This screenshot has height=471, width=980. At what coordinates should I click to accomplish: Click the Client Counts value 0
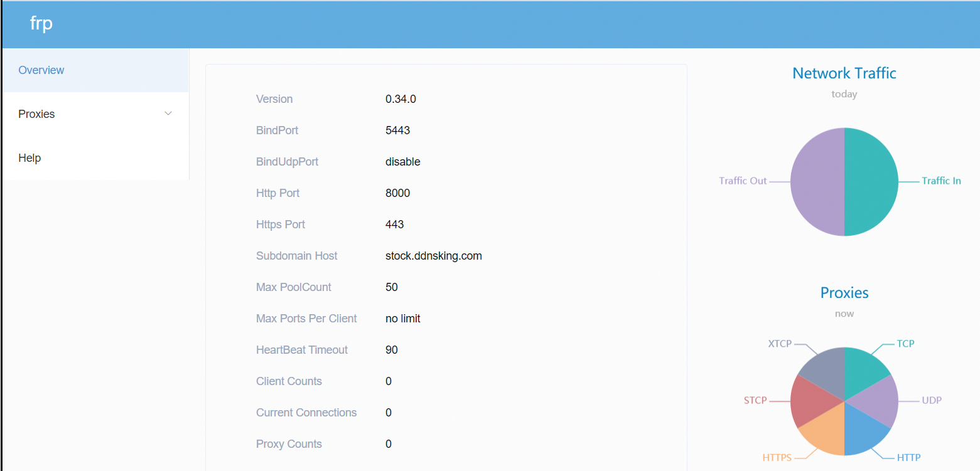coord(389,381)
